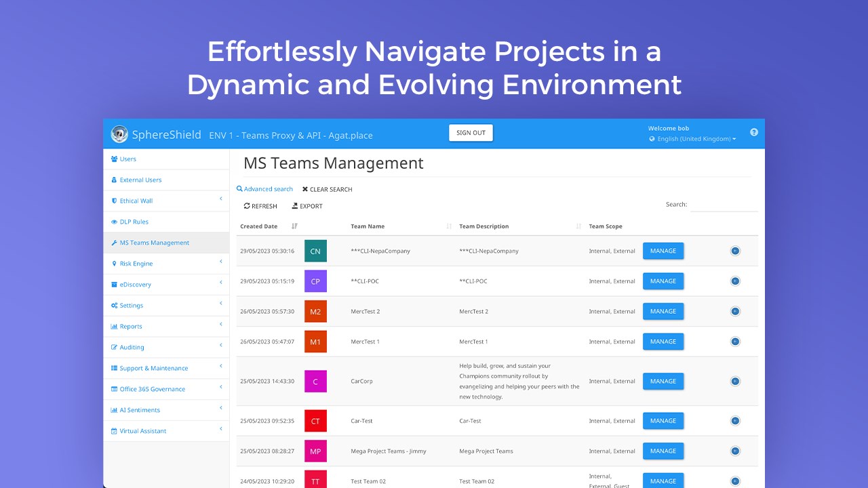Open Office 365 Governance menu item
The image size is (868, 488).
tap(166, 389)
